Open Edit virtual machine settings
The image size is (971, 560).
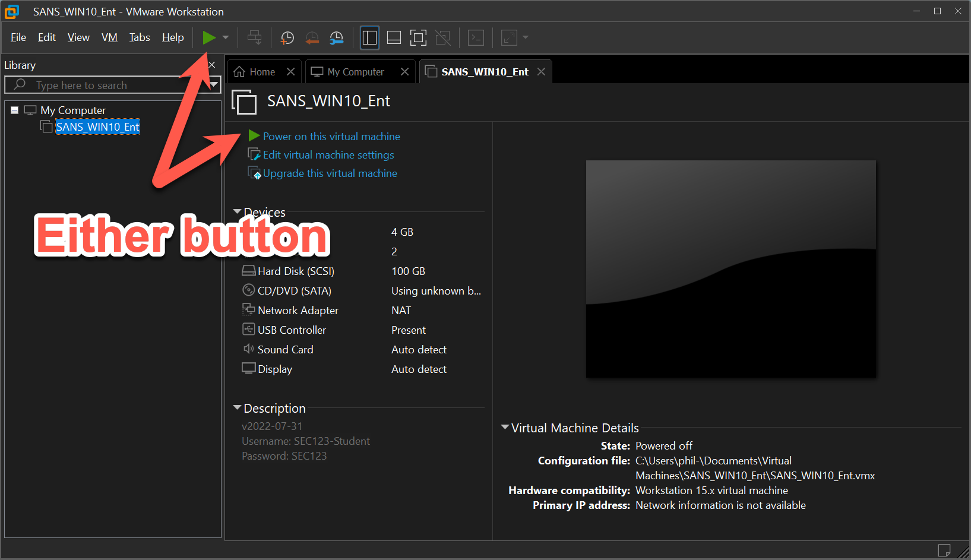[328, 155]
